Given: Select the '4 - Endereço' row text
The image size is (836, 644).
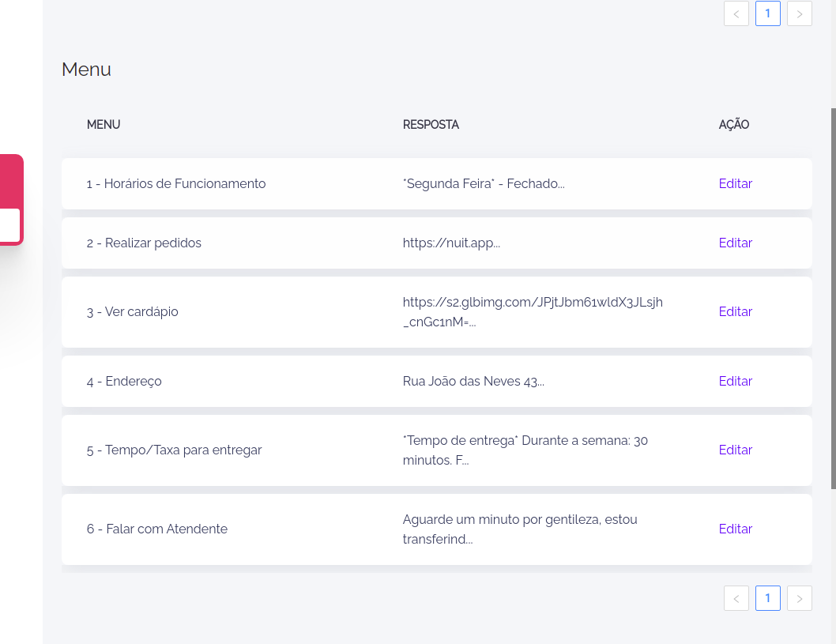Looking at the screenshot, I should coord(124,381).
